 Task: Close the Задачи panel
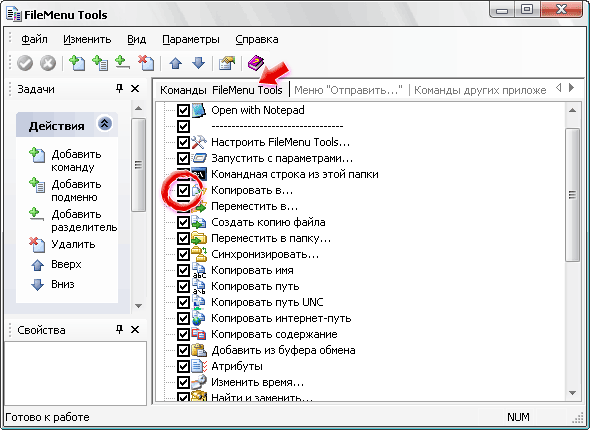click(135, 88)
